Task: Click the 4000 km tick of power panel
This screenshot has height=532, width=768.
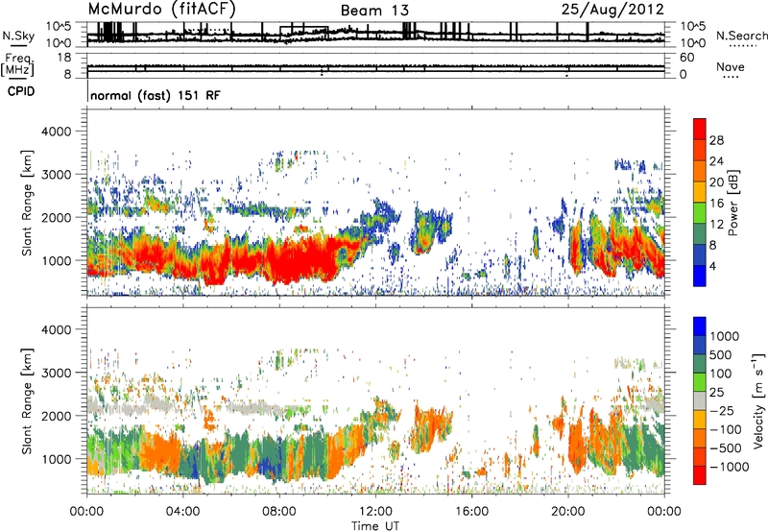Action: coord(56,132)
